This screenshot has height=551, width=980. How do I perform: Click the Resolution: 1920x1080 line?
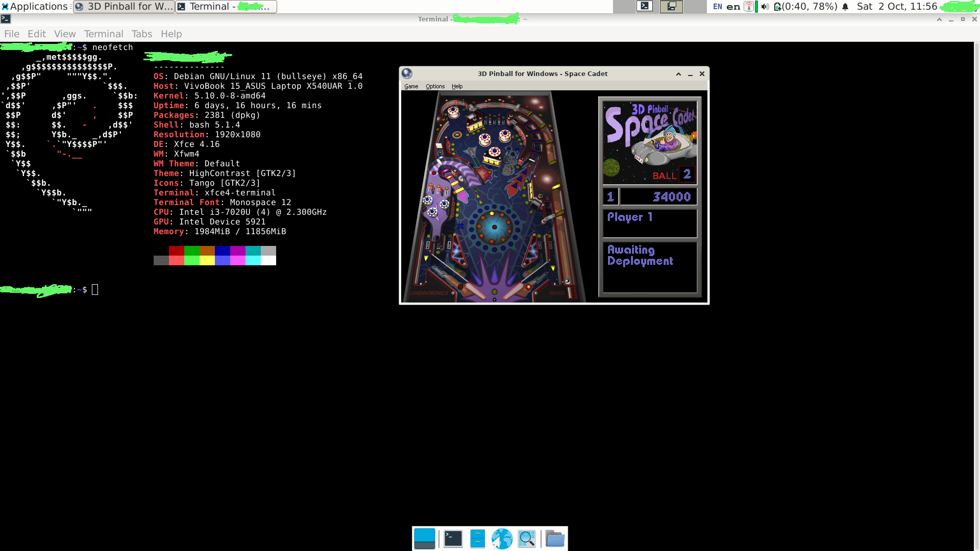tap(207, 135)
